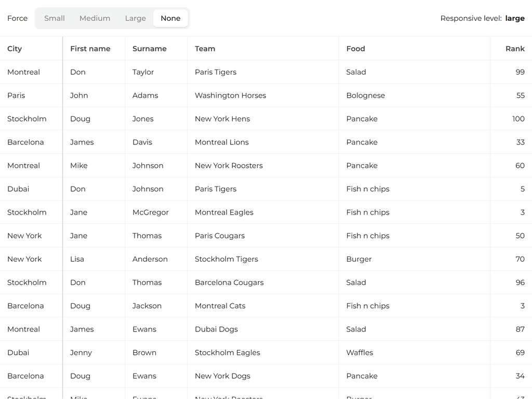Screen dimensions: 532x399
Task: Sort by the City column header
Action: tap(15, 49)
